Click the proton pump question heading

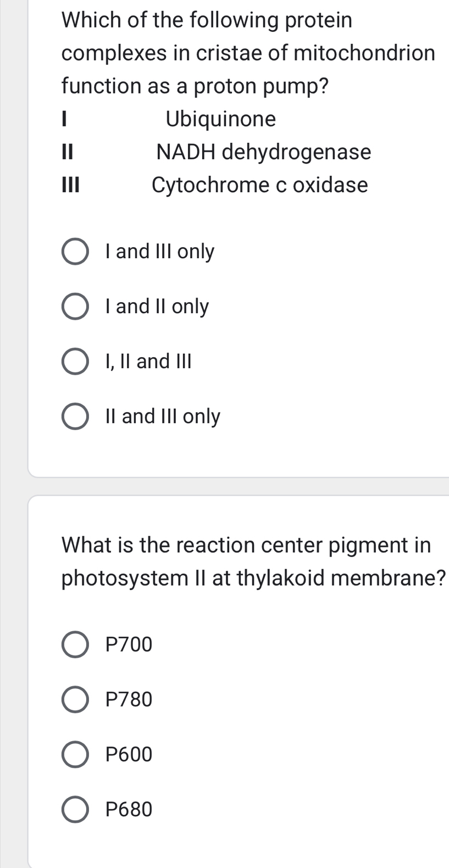[248, 53]
